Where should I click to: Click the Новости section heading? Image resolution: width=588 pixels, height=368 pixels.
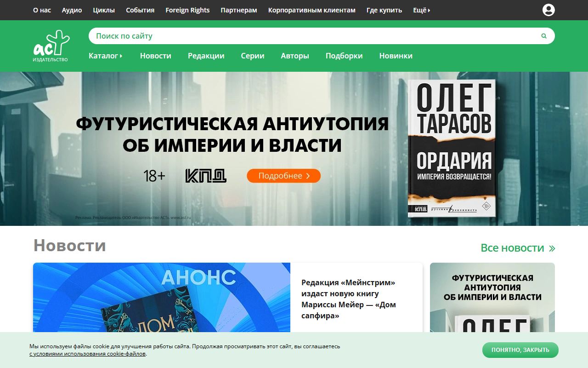tap(70, 246)
